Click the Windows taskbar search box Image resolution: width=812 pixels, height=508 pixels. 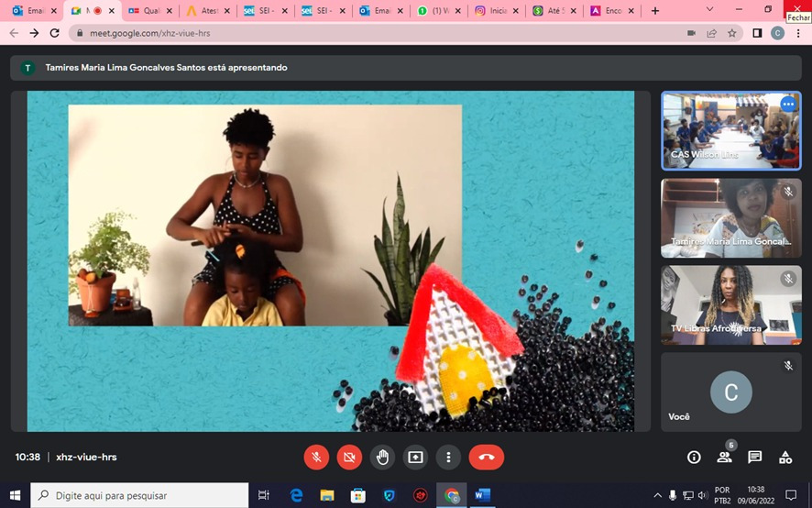click(x=139, y=495)
